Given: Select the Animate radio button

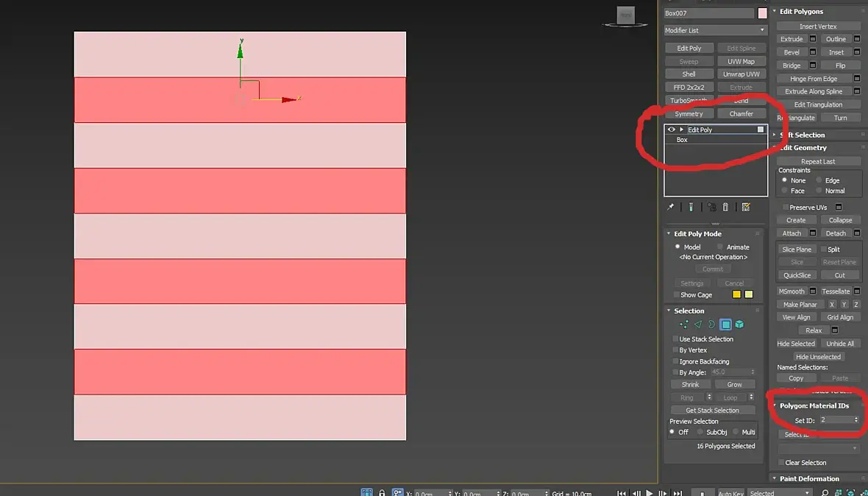Looking at the screenshot, I should 719,247.
